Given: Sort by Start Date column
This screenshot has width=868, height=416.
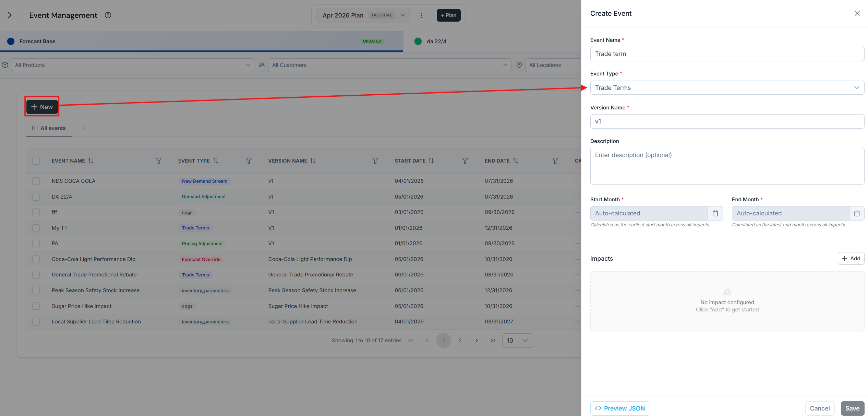Looking at the screenshot, I should 431,161.
